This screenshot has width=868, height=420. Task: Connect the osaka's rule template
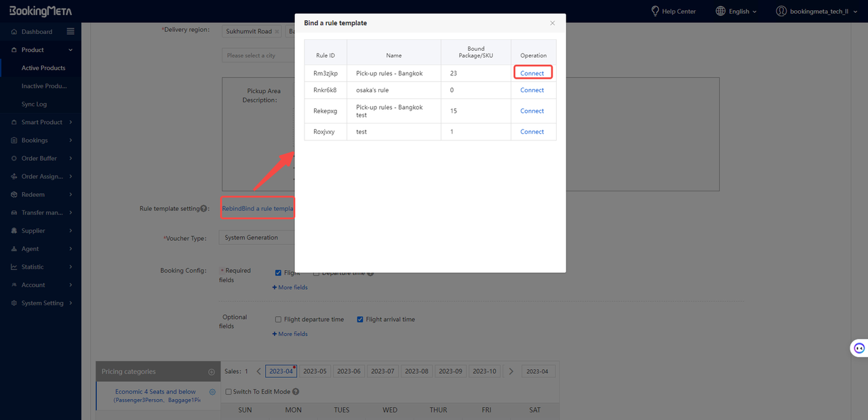[x=532, y=90]
